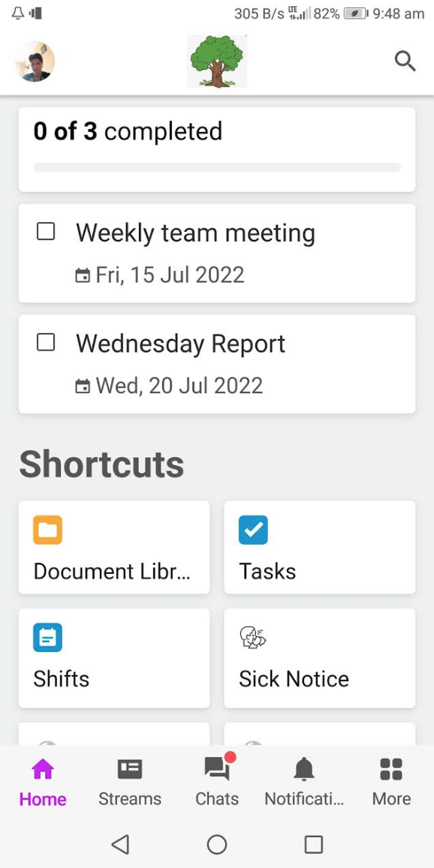Open the Wednesday Report task title
This screenshot has width=434, height=868.
180,344
